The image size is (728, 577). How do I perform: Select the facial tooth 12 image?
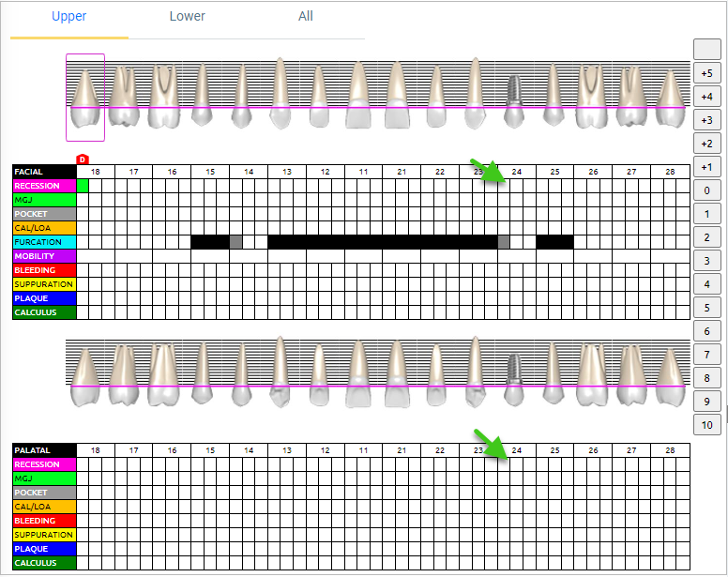click(319, 97)
